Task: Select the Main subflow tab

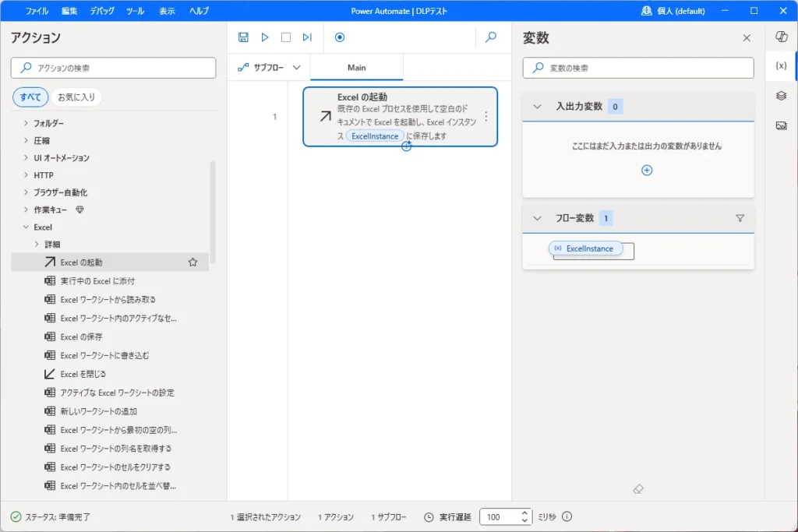Action: [357, 68]
